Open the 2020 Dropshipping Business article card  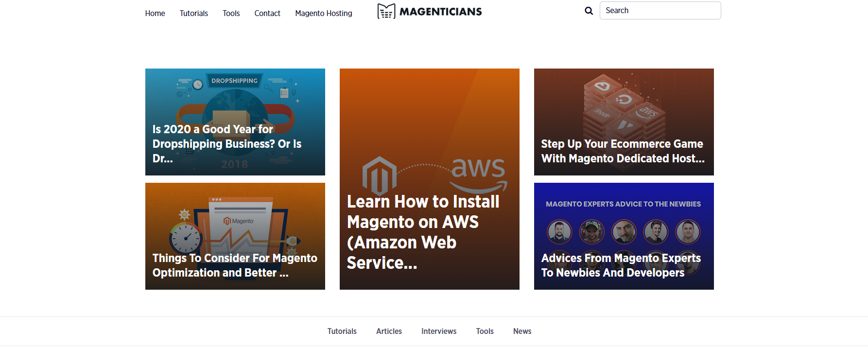tap(235, 122)
